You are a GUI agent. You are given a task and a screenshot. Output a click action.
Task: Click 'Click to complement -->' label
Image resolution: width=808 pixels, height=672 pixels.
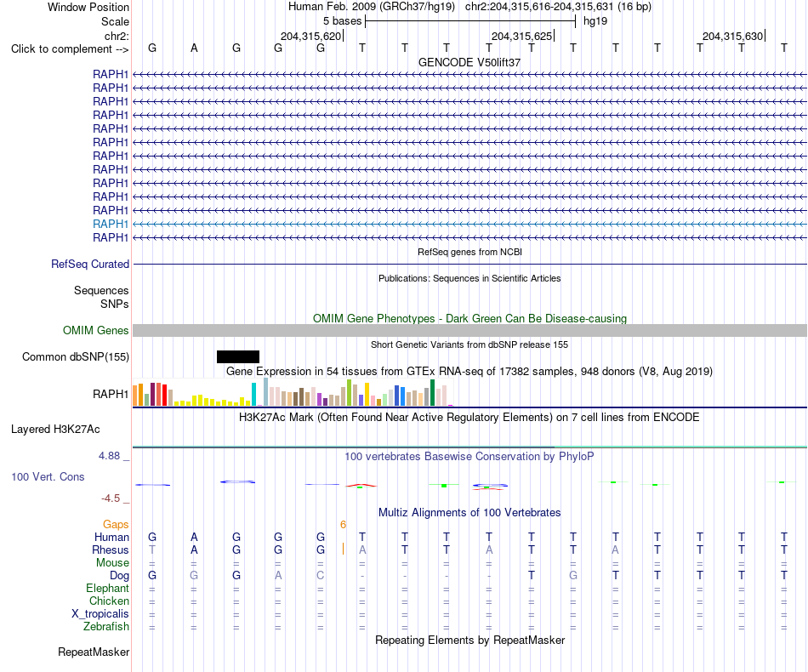click(x=70, y=49)
